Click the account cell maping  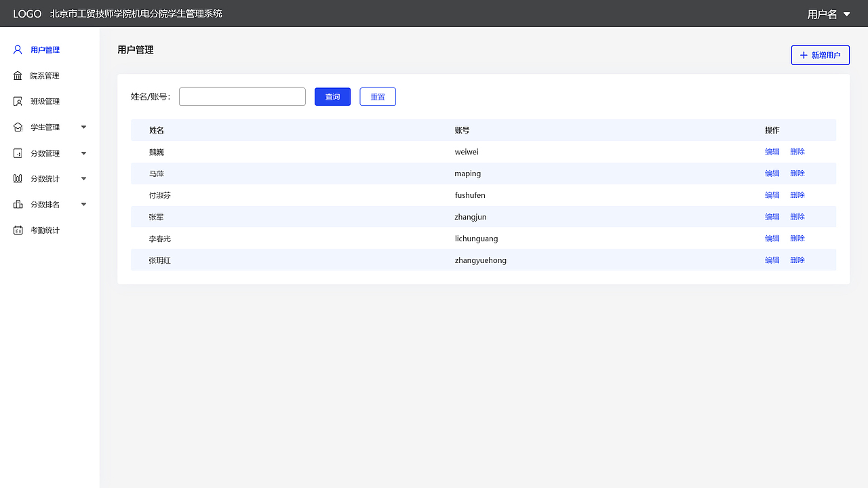468,174
